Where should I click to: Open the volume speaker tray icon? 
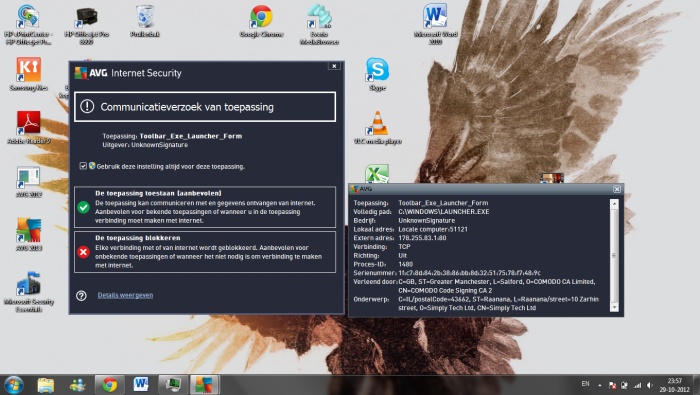tap(650, 385)
